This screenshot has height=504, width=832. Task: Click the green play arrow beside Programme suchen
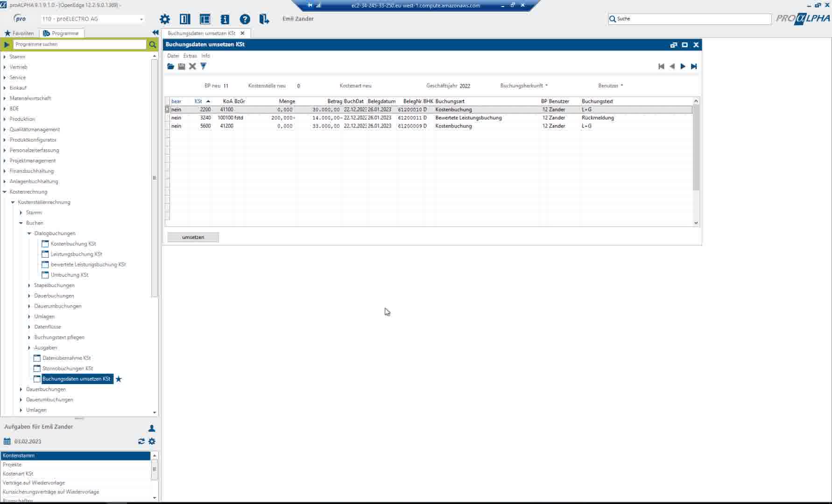pyautogui.click(x=7, y=44)
